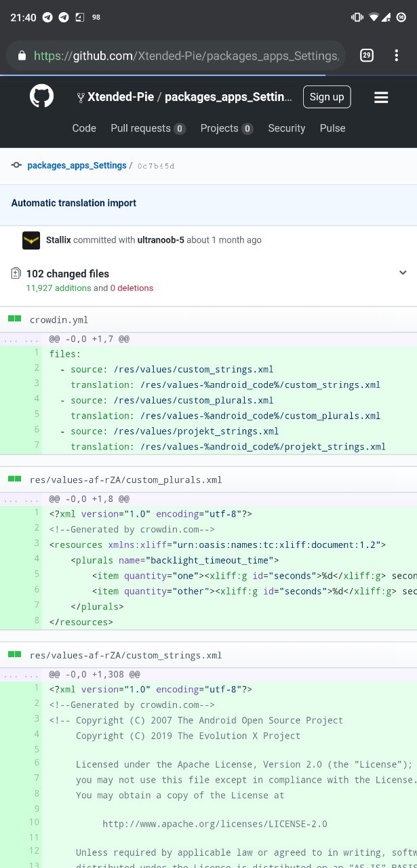Tap diffstat squares beside custom_strings.xml
Viewport: 417px width, 868px height.
point(14,654)
